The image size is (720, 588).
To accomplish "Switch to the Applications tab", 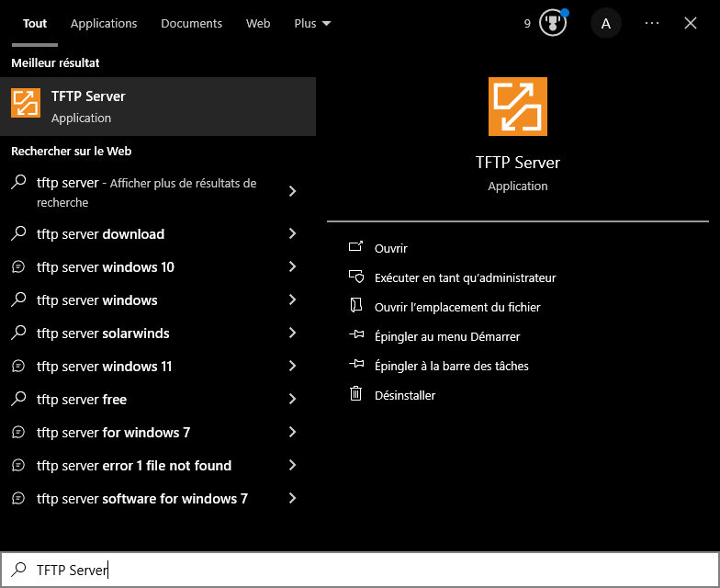I will pos(104,24).
